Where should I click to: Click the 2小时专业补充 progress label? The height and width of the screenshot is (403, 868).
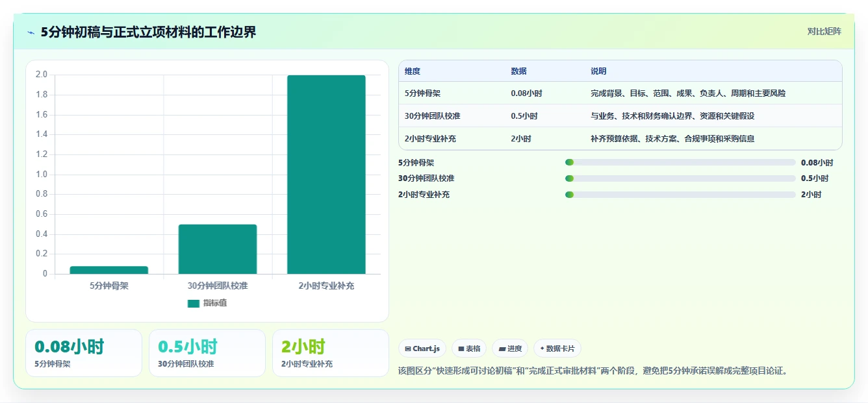(x=424, y=195)
